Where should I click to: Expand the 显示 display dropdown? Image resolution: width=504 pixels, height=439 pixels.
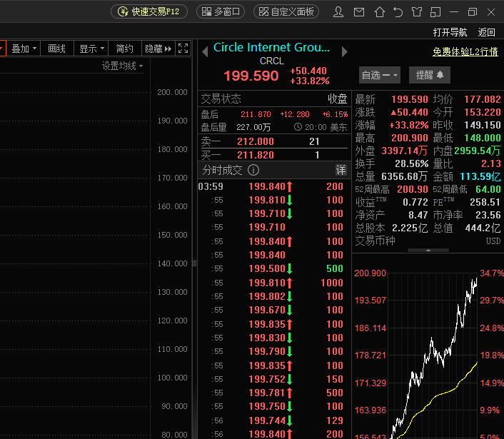pos(91,49)
